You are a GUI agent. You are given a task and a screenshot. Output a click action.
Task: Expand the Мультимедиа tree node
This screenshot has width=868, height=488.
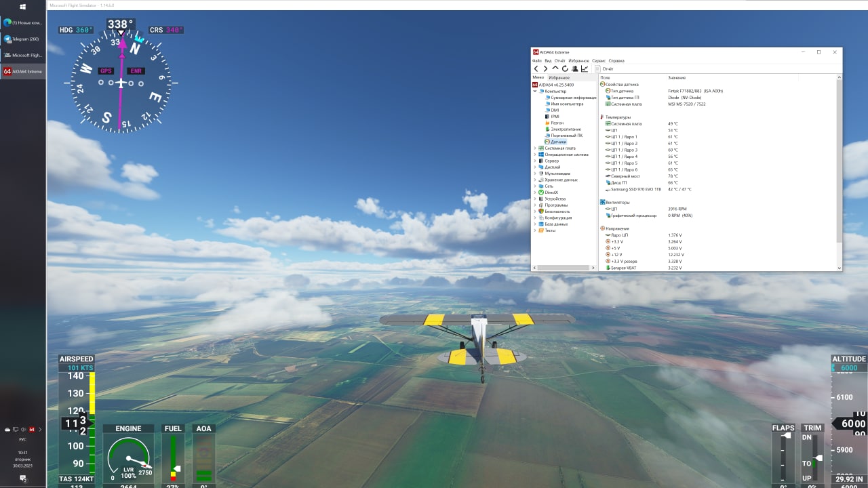pos(535,174)
